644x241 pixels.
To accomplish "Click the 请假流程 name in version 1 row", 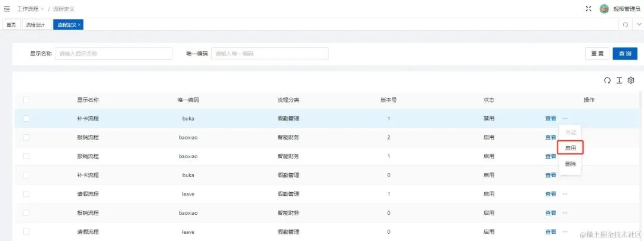I will [x=88, y=194].
